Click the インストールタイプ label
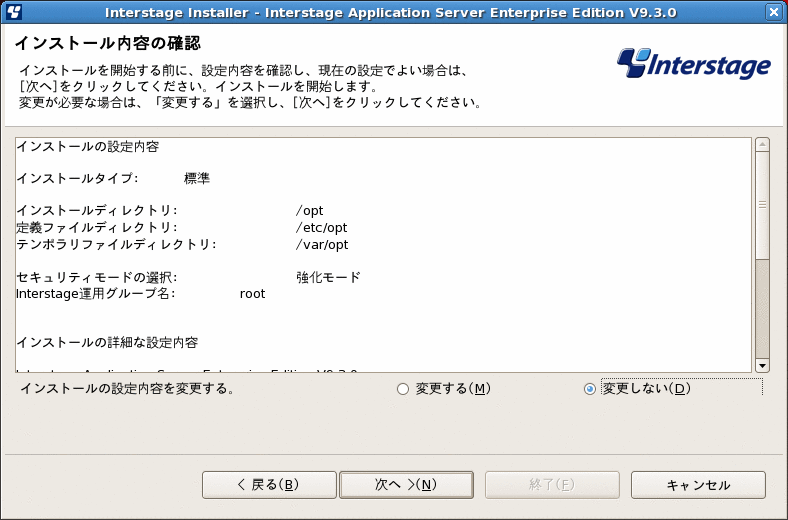This screenshot has width=788, height=520. (x=77, y=178)
